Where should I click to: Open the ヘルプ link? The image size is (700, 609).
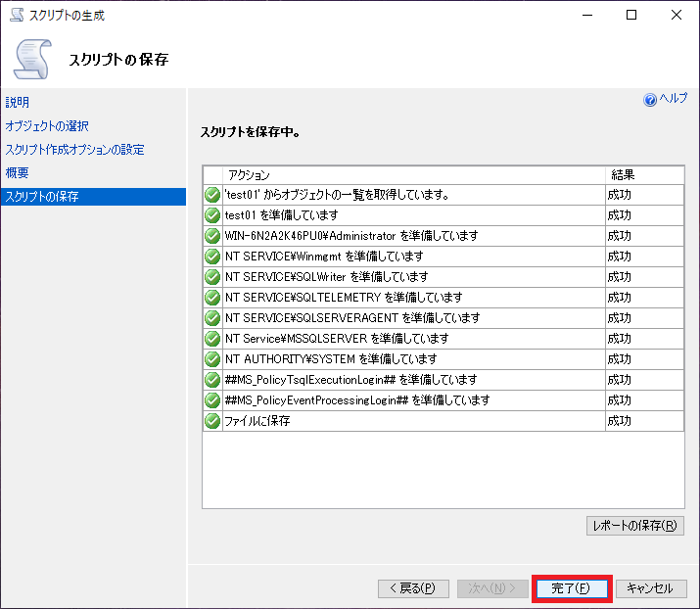pos(673,99)
